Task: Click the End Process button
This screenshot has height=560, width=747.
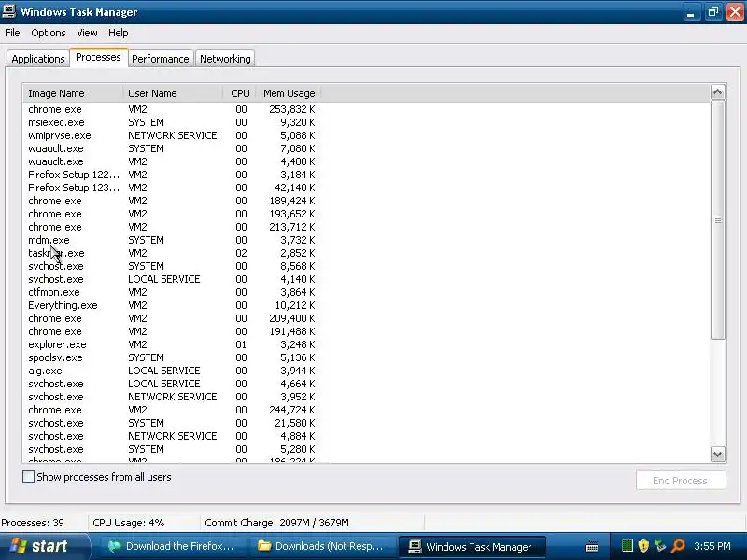Action: [681, 481]
